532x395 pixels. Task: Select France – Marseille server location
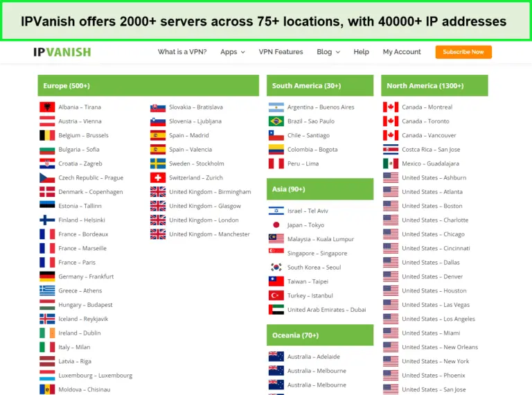(82, 248)
